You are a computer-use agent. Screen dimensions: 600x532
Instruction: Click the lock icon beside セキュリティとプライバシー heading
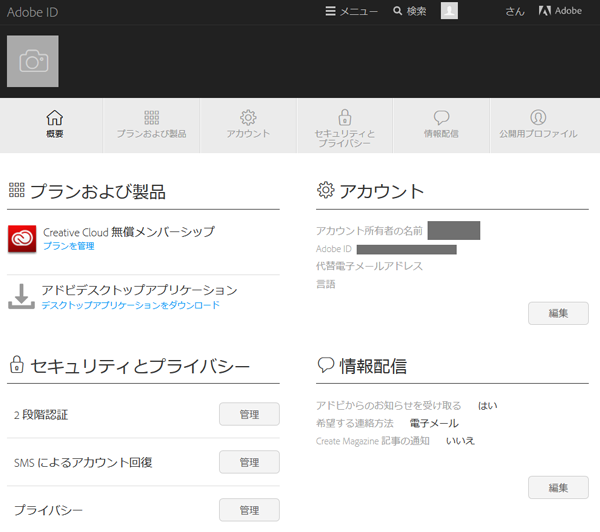pyautogui.click(x=16, y=364)
